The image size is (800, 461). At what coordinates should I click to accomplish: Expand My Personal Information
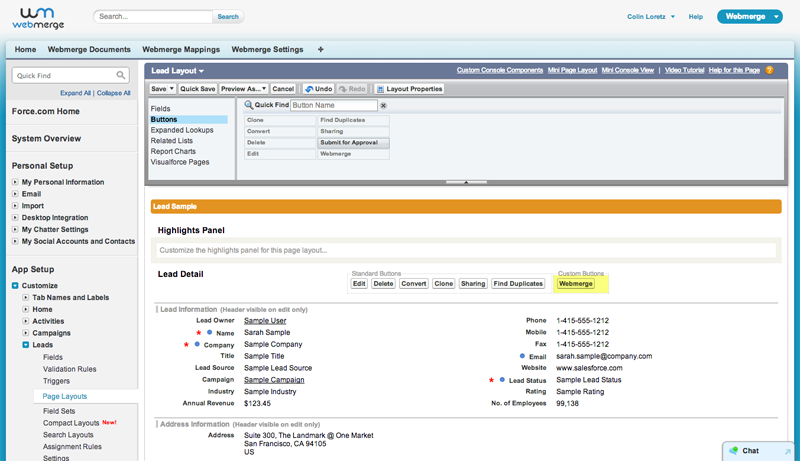click(15, 182)
